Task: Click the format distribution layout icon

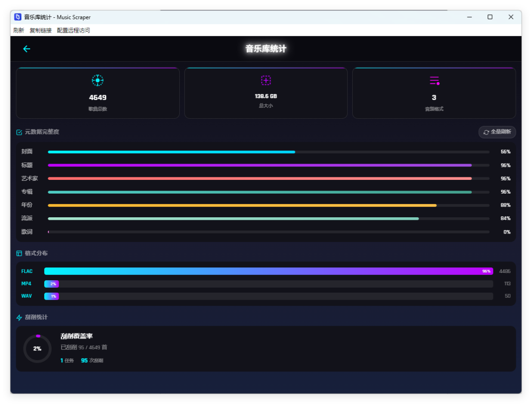Action: (19, 253)
